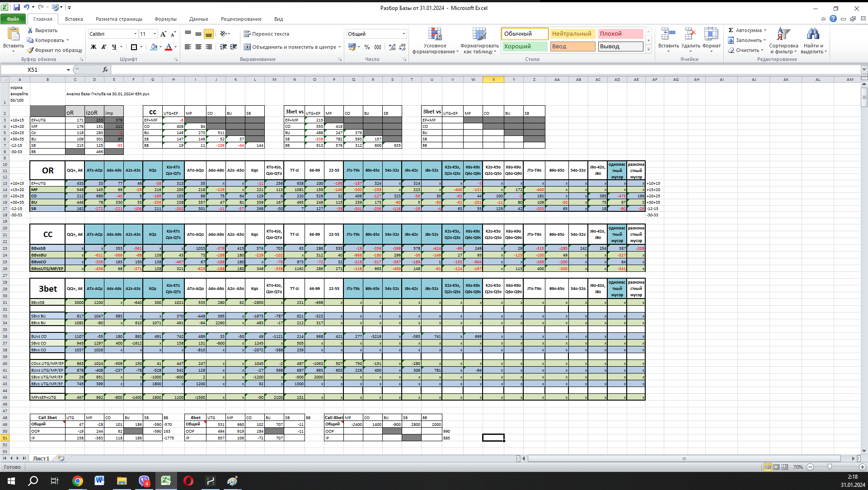Click the thousands separator 000 icon

point(378,47)
